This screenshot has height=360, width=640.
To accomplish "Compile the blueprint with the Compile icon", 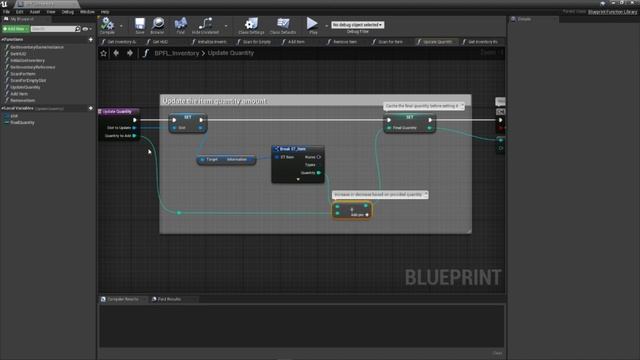I will (107, 25).
